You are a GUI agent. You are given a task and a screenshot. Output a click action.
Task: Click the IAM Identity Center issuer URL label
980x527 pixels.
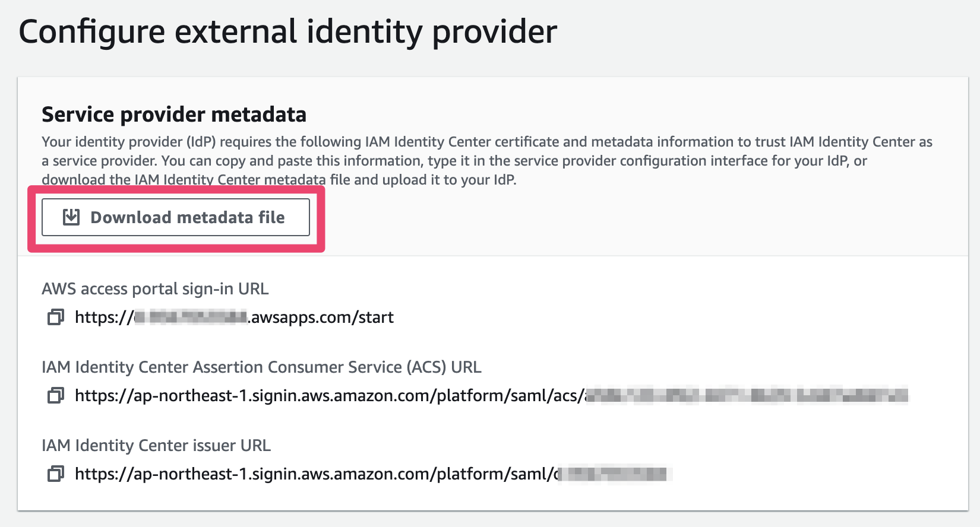(156, 446)
